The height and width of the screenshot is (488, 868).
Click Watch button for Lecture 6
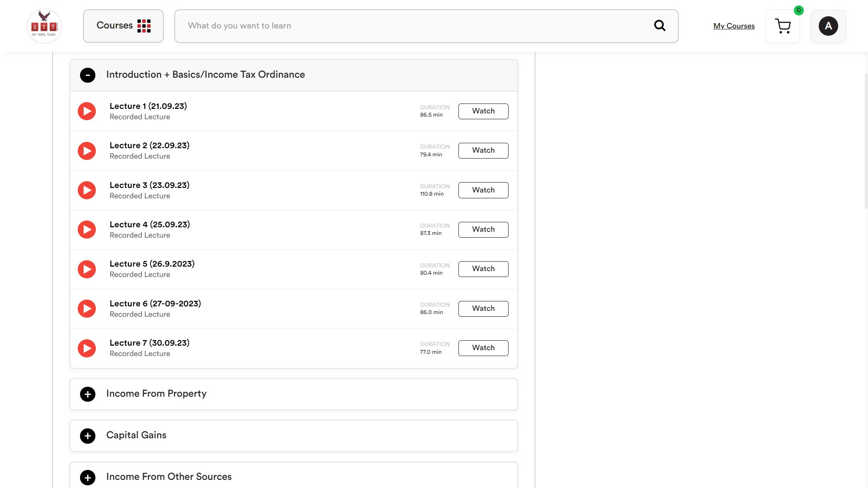click(483, 309)
